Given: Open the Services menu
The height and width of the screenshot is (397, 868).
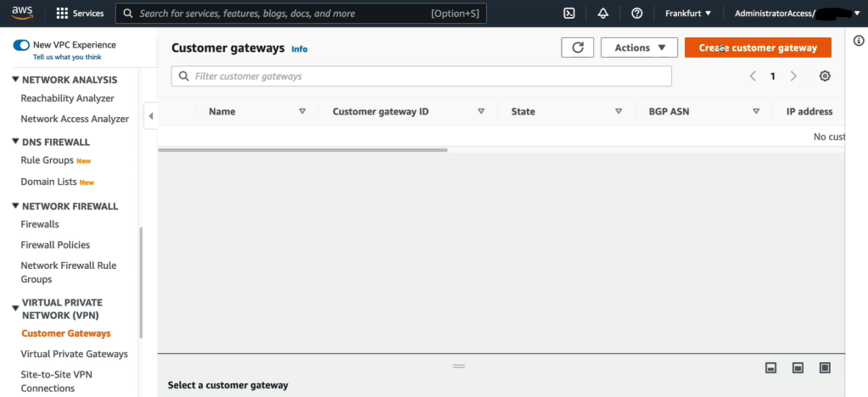Looking at the screenshot, I should click(80, 14).
